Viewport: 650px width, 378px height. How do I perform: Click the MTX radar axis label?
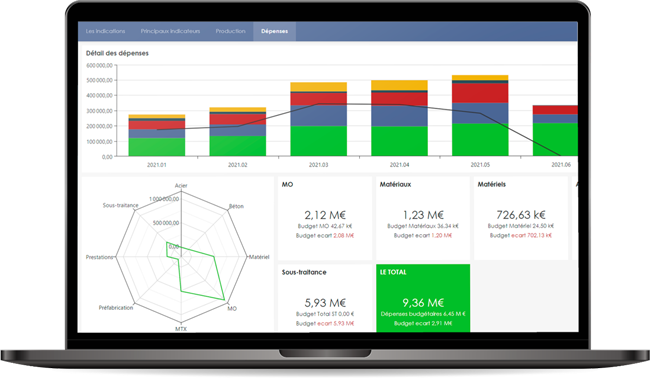181,329
